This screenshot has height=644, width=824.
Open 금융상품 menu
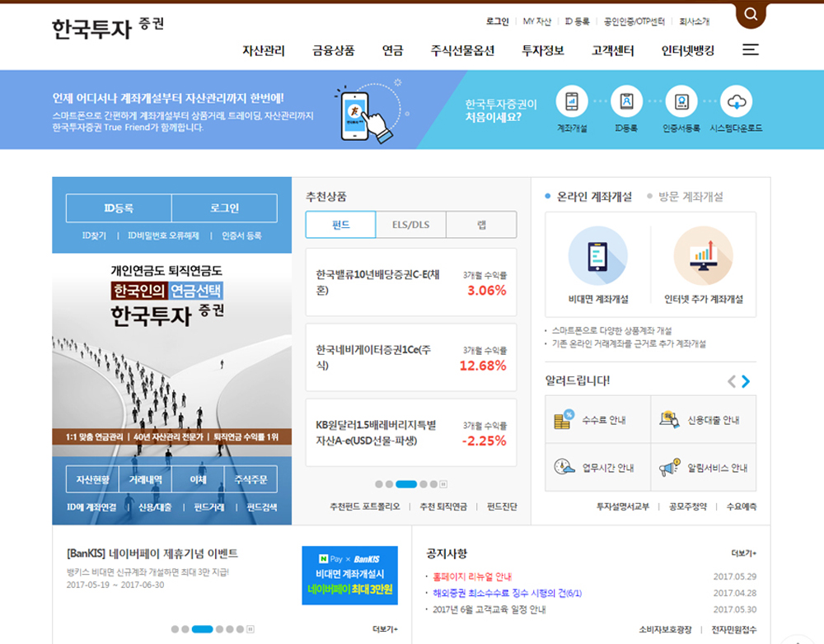333,50
